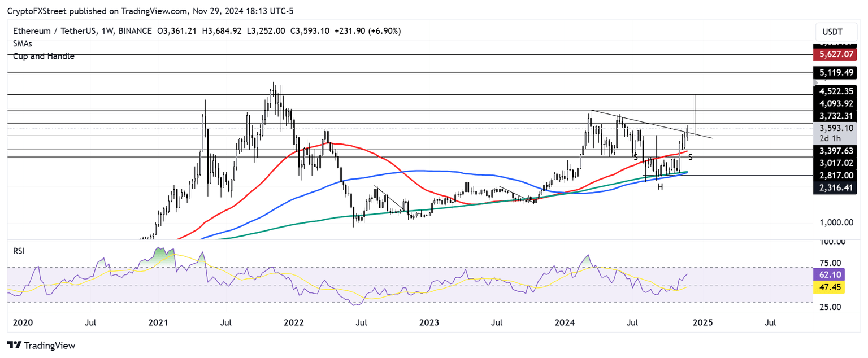Click the current price label 3,593.10
Image resolution: width=868 pixels, height=358 pixels.
point(837,128)
